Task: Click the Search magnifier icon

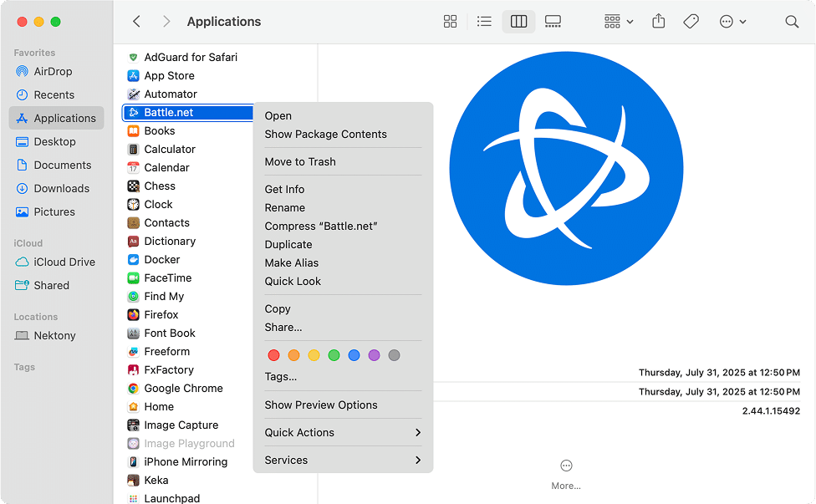Action: coord(792,22)
